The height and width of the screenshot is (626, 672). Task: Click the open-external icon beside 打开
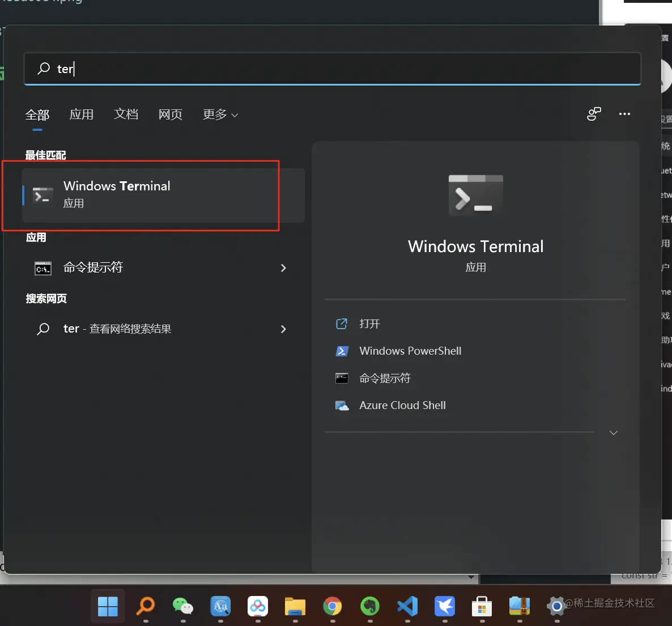tap(342, 324)
